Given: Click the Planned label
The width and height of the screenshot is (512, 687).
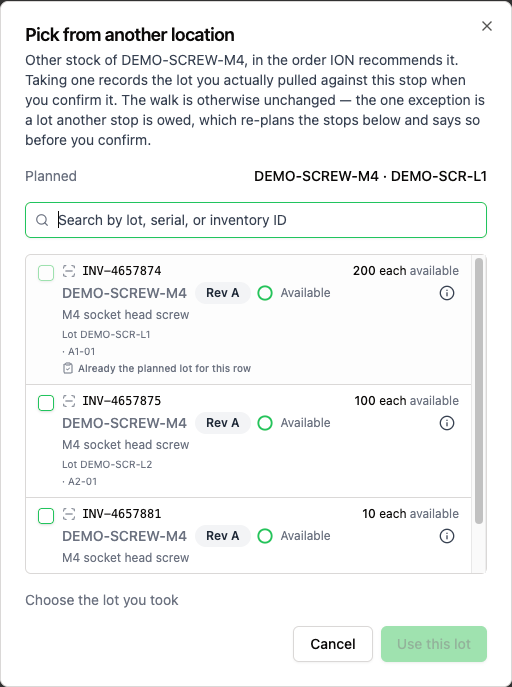Looking at the screenshot, I should click(x=51, y=176).
